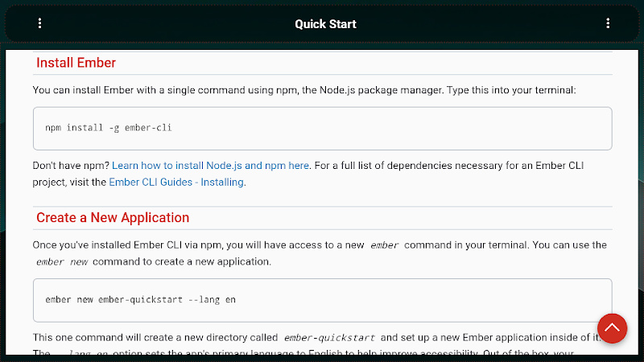Screen dimensions: 644x362
Task: Click the 'Create a New Application' heading
Action: click(113, 217)
